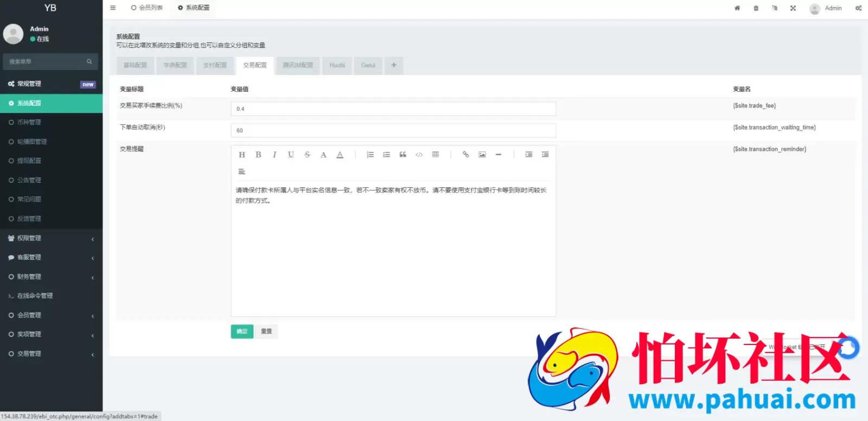This screenshot has height=421, width=868.
Task: Insert an ordered list in the editor
Action: [370, 155]
